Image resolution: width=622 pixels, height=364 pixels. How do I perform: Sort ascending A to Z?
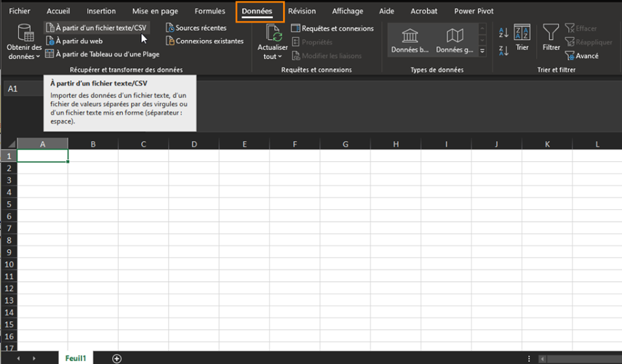[503, 33]
